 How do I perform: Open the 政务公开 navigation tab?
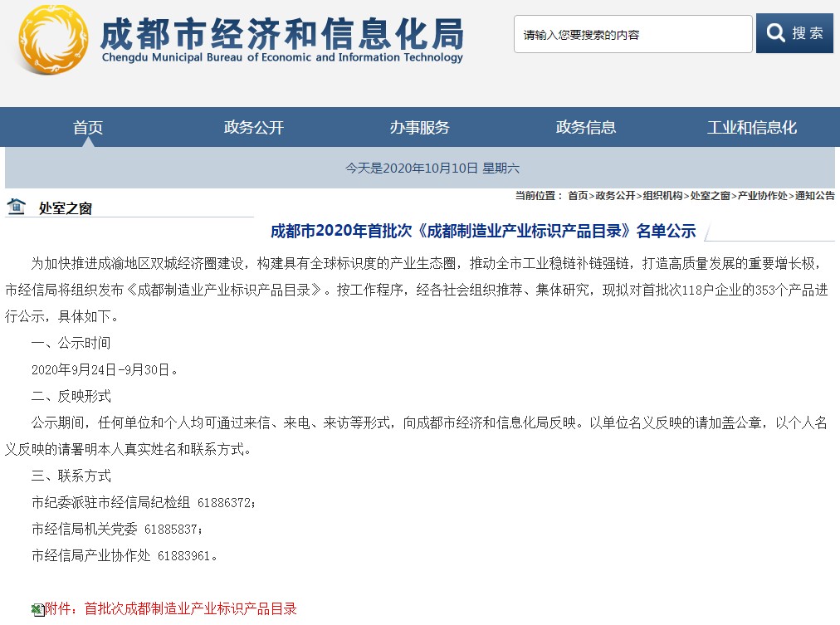point(253,128)
